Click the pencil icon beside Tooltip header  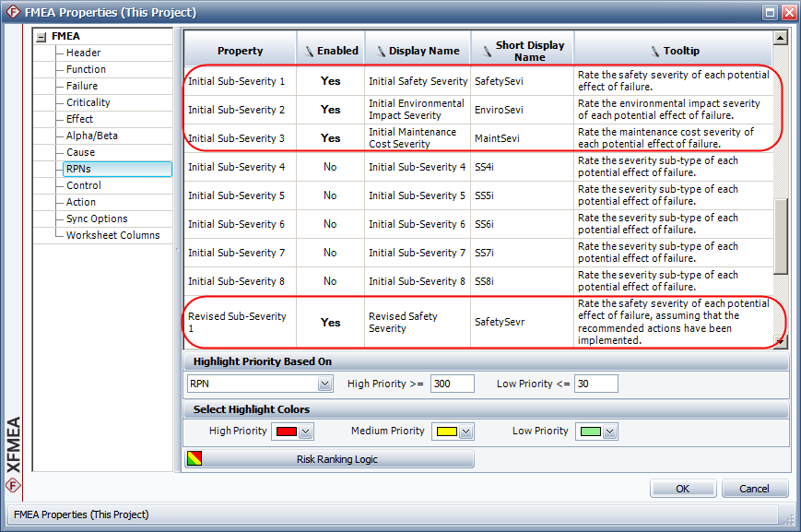(x=654, y=52)
